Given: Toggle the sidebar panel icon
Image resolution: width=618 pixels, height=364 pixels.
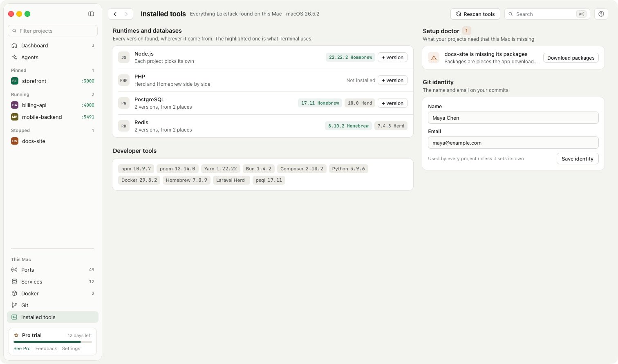Looking at the screenshot, I should click(x=91, y=14).
